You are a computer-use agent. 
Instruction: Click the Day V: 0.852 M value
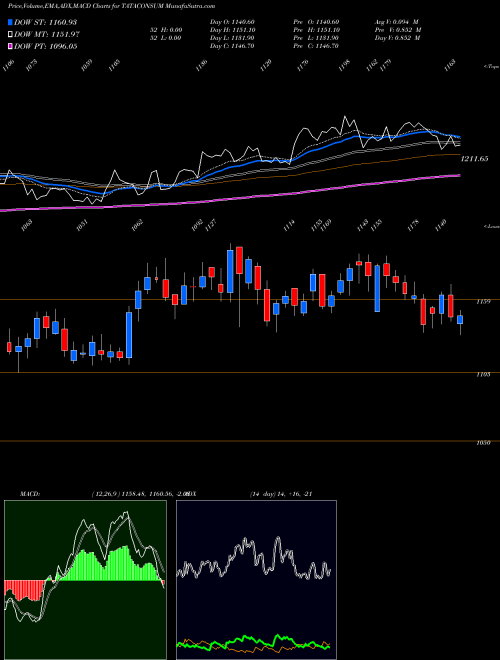click(x=398, y=38)
